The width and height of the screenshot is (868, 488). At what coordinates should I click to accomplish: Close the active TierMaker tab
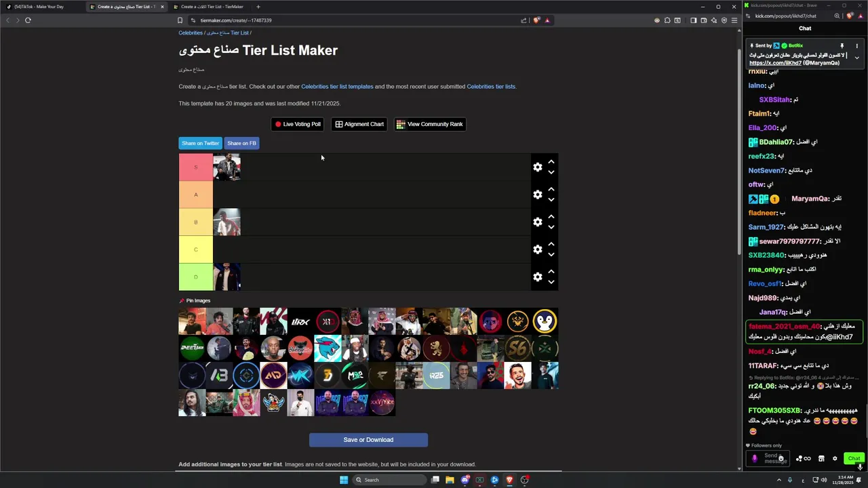pos(162,7)
